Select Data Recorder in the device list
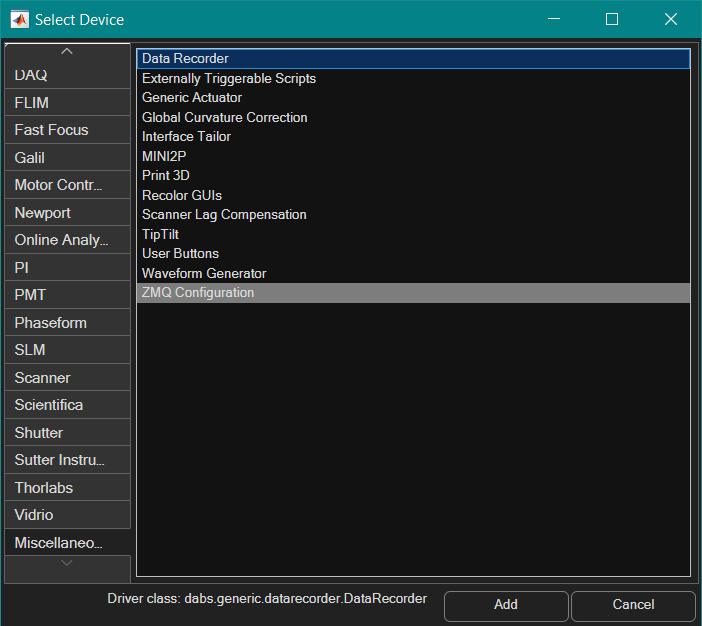 [413, 59]
